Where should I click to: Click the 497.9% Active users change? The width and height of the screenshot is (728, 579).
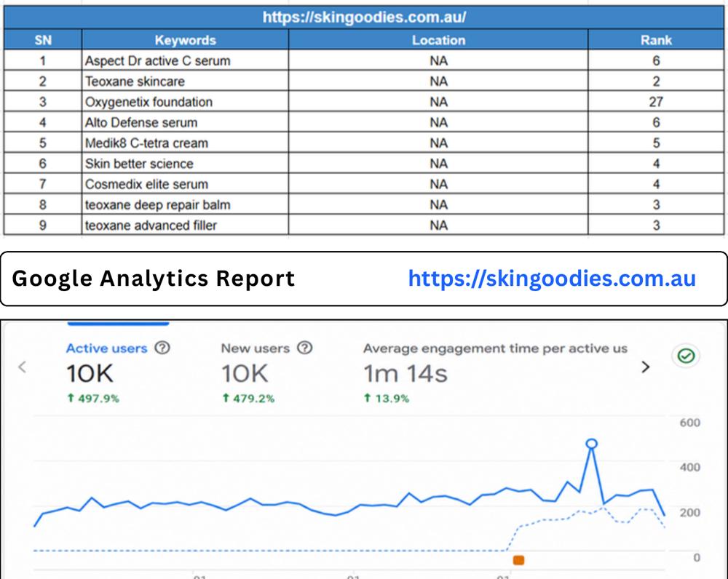93,398
